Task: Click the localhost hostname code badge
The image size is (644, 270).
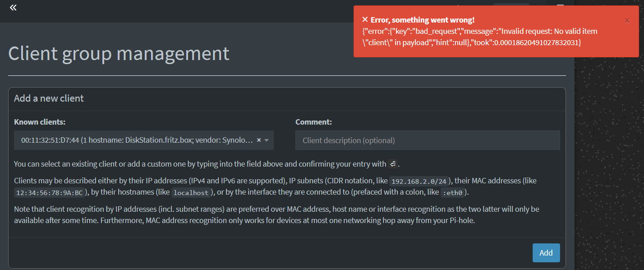Action: [190, 192]
